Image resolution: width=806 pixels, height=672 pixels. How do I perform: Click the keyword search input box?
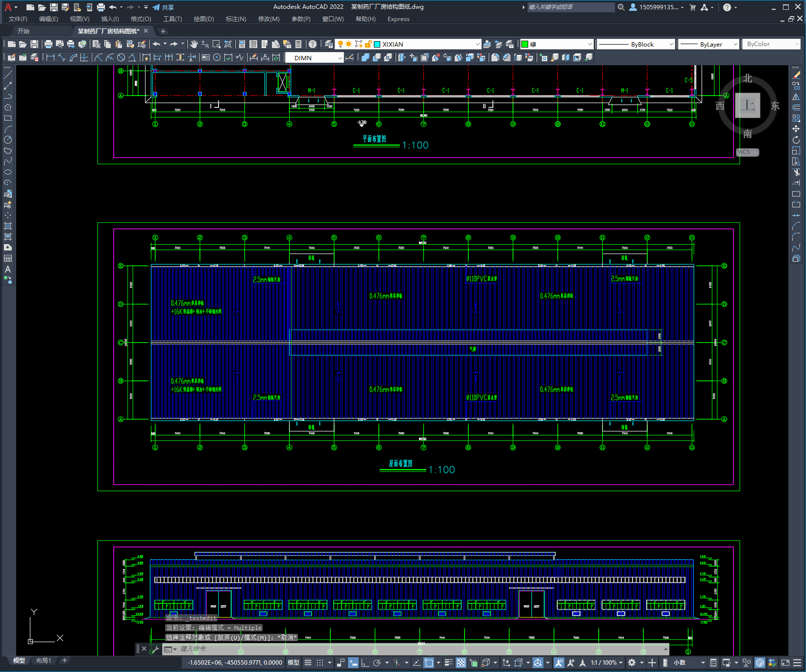click(571, 7)
